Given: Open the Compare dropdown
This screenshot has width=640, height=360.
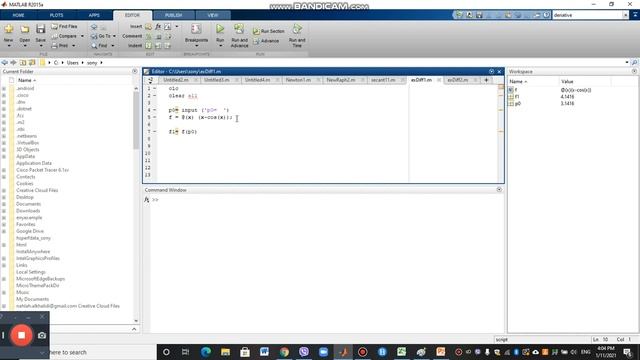Looking at the screenshot, I should coord(82,36).
